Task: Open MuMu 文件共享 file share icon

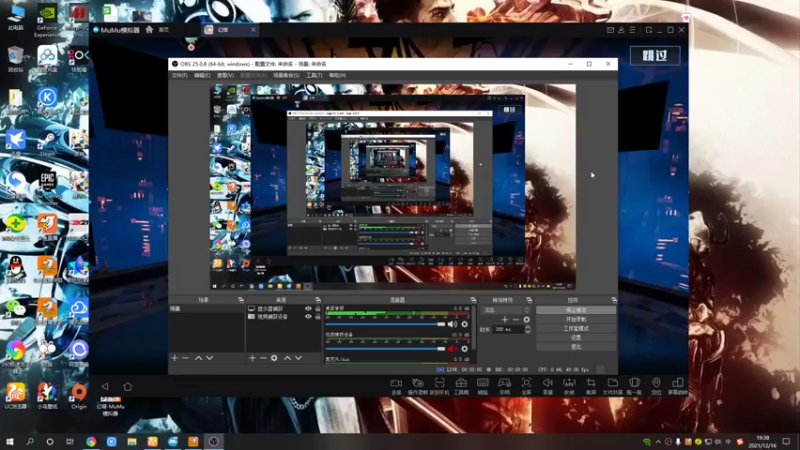Action: click(x=612, y=386)
